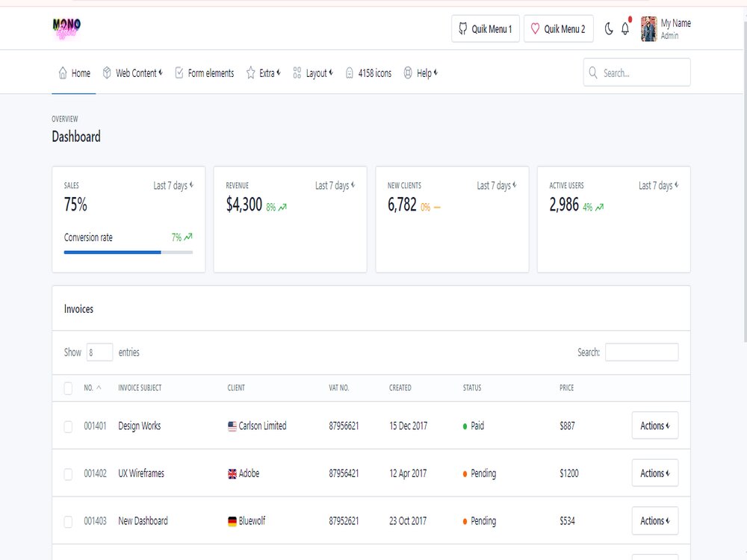Click the Help lifebuoy icon
Image resolution: width=747 pixels, height=560 pixels.
click(x=408, y=73)
